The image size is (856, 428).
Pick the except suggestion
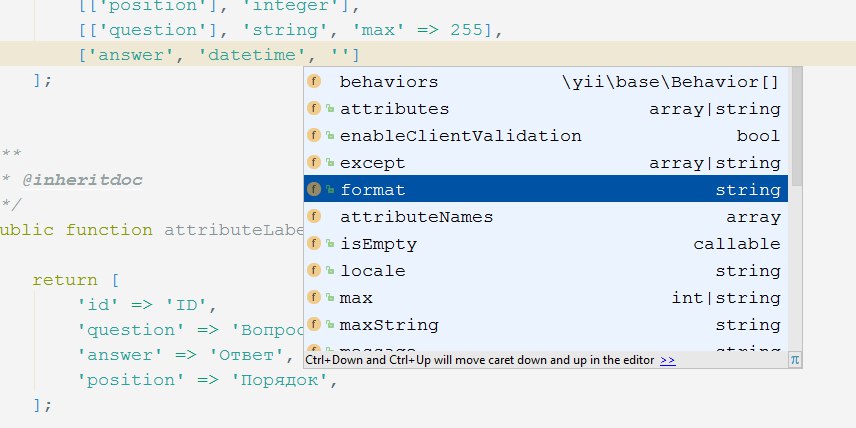coord(546,163)
